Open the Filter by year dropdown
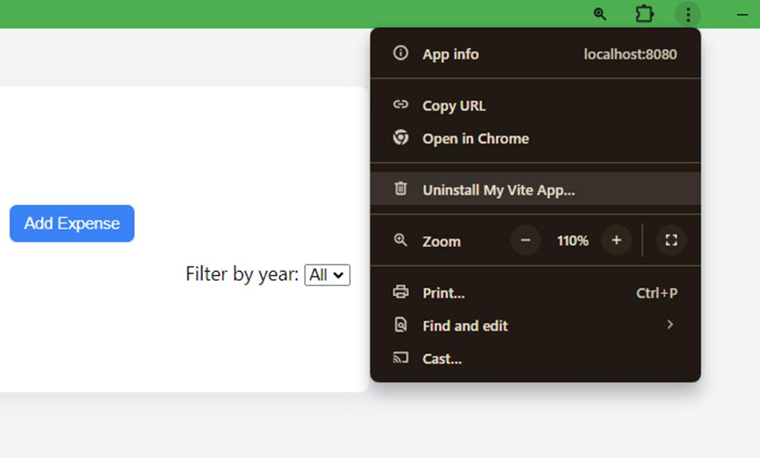 (327, 274)
